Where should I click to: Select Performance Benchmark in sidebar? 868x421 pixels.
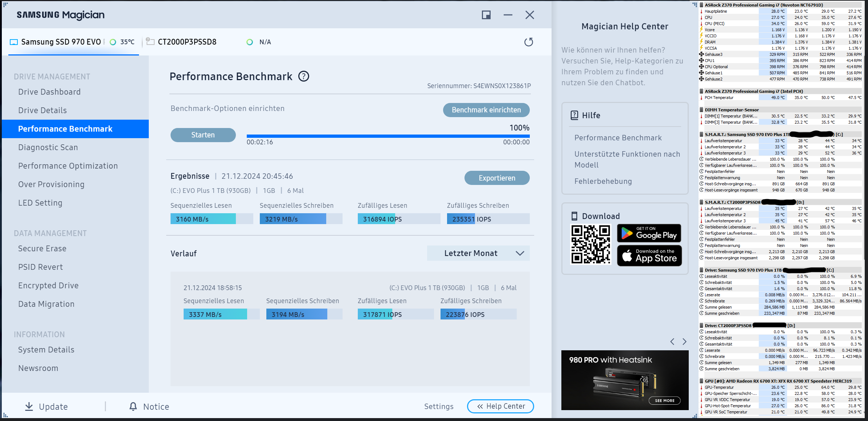(75, 129)
